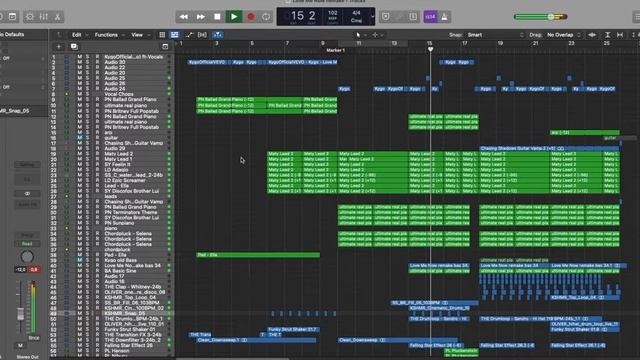Click the playhead marker at bar 15

pyautogui.click(x=430, y=49)
